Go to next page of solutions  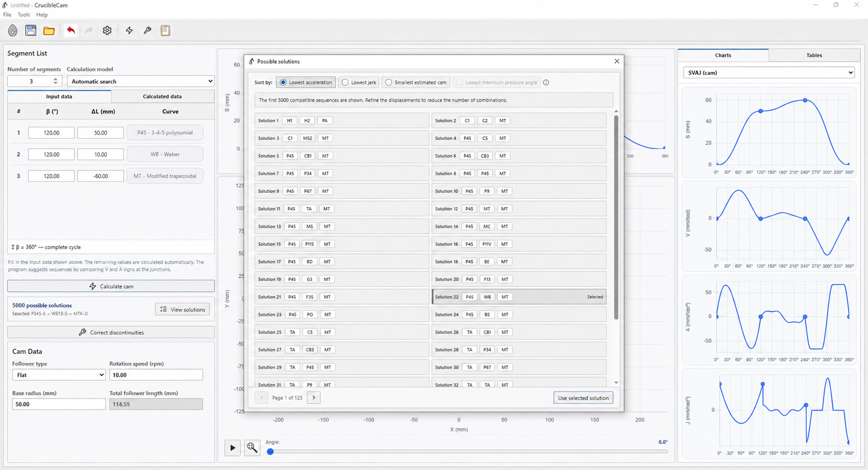pos(314,398)
